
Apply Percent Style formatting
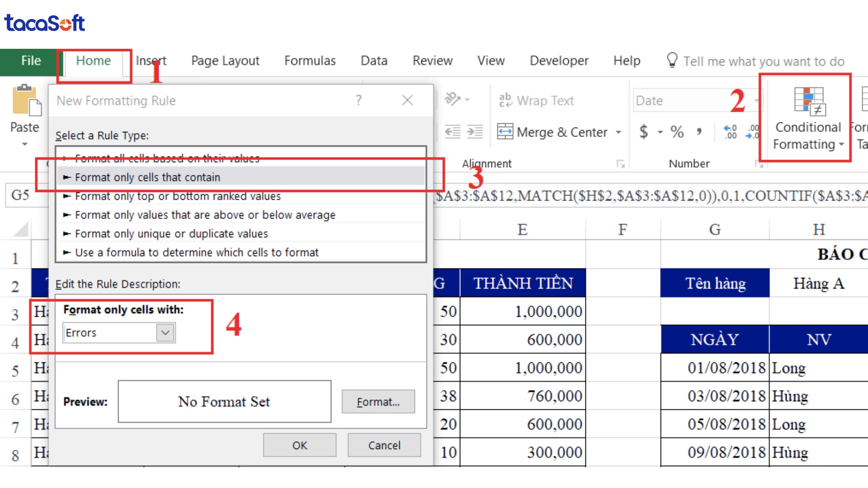677,131
